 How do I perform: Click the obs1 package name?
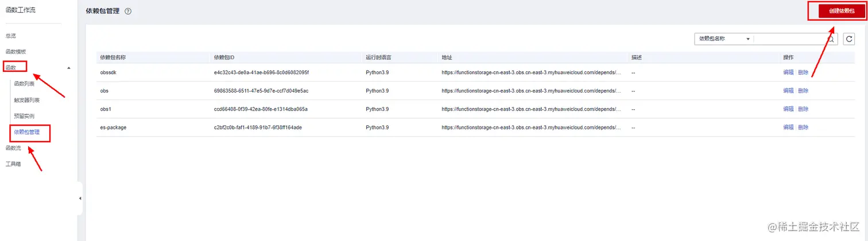(x=106, y=109)
